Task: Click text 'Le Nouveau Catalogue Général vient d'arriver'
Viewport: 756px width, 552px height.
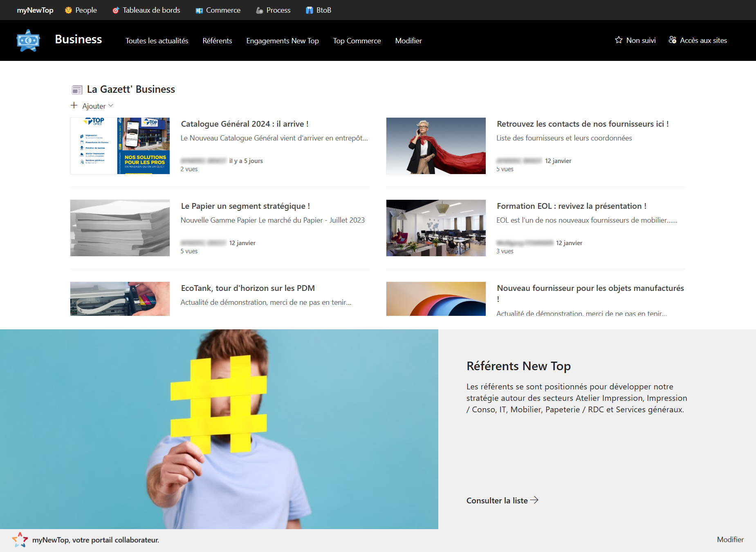Action: tap(274, 138)
